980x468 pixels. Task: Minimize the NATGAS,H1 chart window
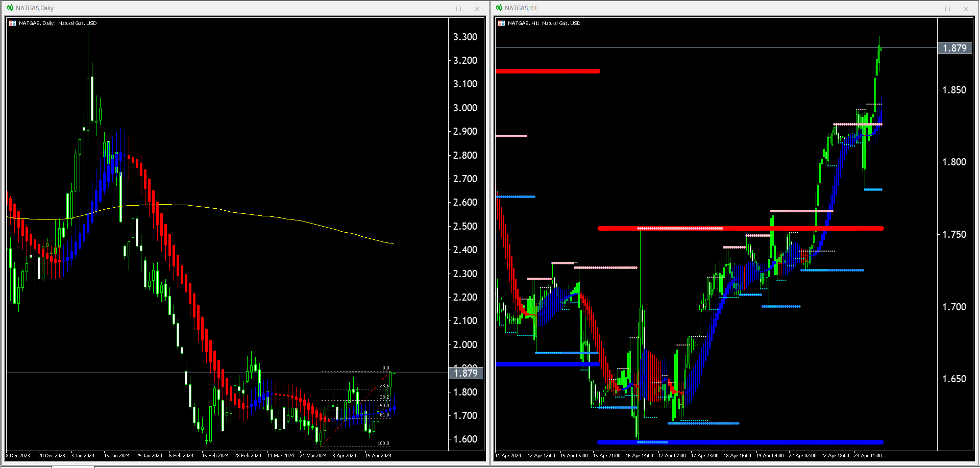(x=929, y=9)
